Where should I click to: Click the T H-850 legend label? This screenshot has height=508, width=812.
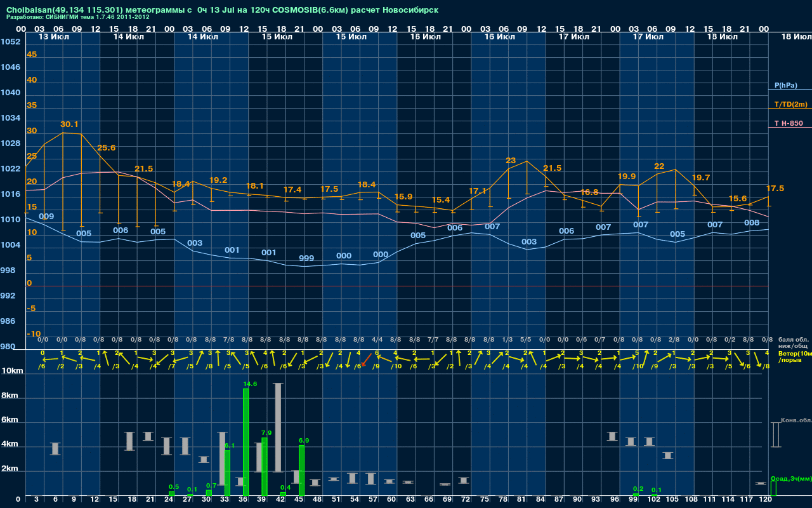pyautogui.click(x=789, y=123)
